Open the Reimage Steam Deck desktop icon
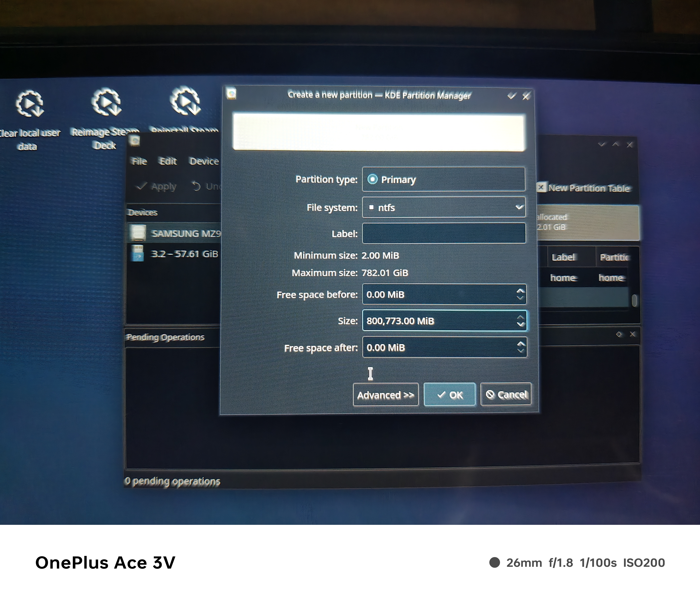 point(106,102)
